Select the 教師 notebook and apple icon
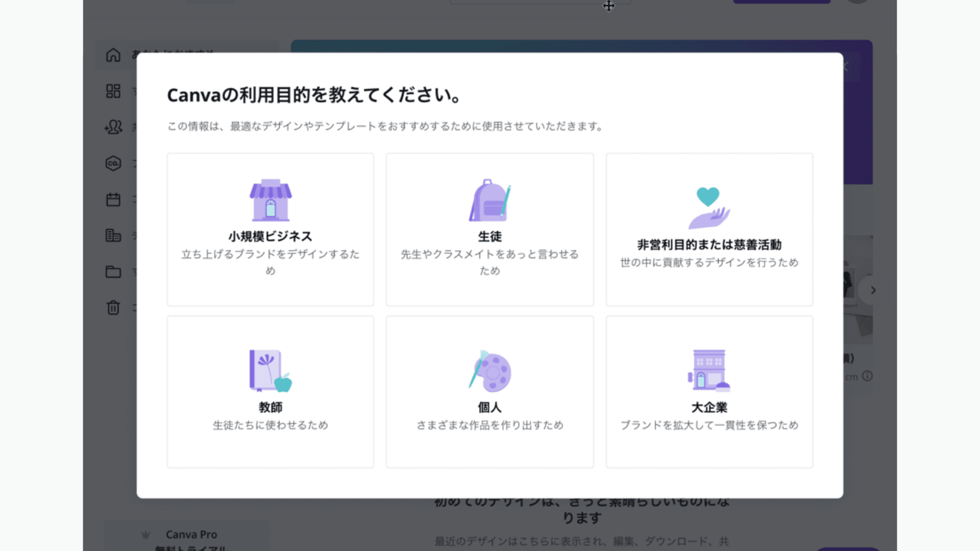This screenshot has width=980, height=551. click(271, 371)
